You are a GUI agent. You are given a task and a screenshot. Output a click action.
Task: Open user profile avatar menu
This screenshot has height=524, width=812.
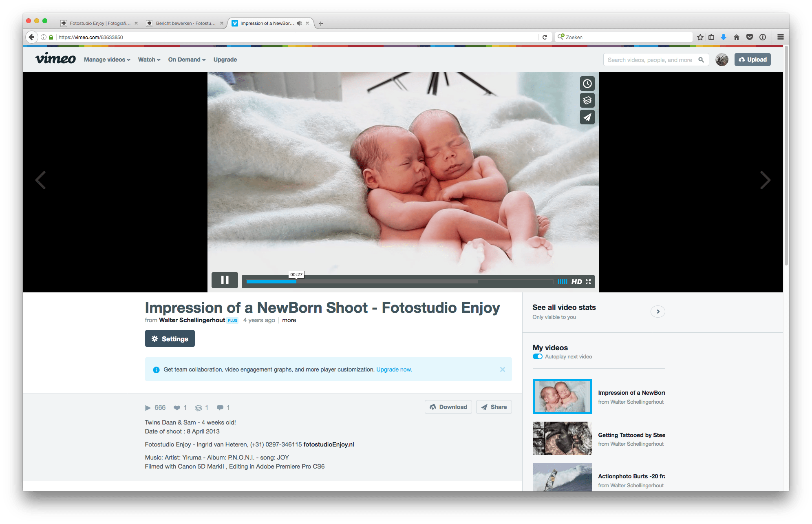point(722,60)
